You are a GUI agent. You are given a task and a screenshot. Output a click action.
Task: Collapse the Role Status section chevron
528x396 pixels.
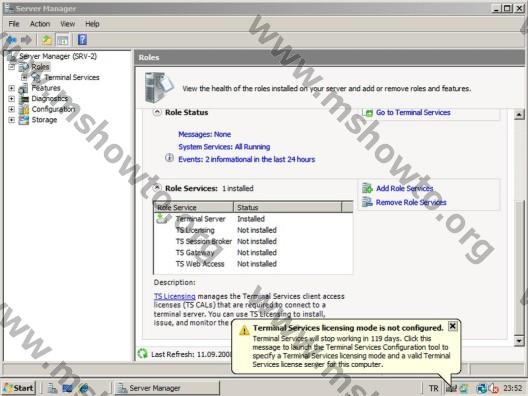(157, 112)
